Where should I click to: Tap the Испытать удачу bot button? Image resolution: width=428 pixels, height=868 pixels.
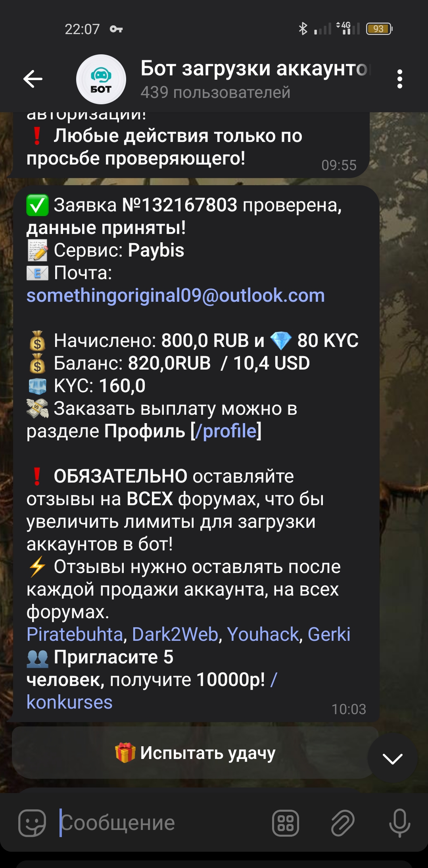[195, 753]
